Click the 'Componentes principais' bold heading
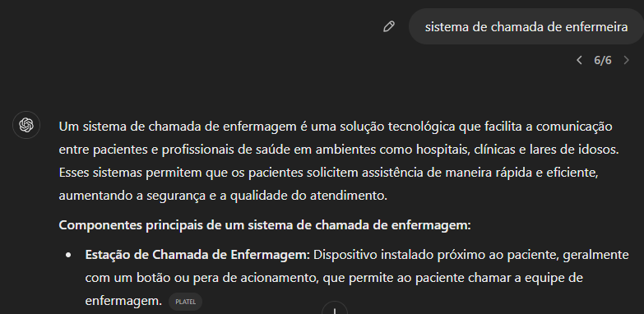644x314 pixels. (x=265, y=225)
